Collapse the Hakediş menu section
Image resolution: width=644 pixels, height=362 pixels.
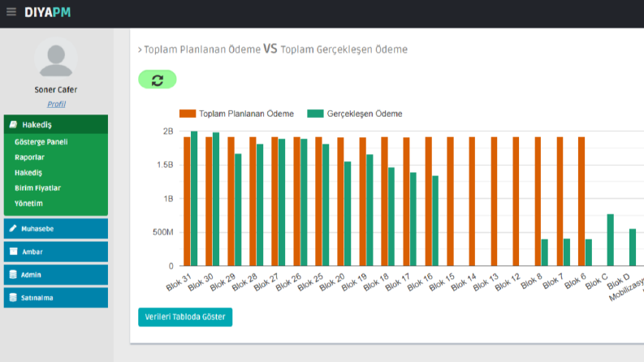coord(56,124)
